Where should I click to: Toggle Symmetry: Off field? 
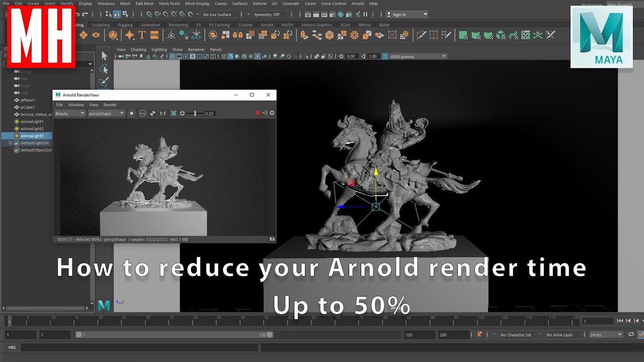click(x=269, y=15)
